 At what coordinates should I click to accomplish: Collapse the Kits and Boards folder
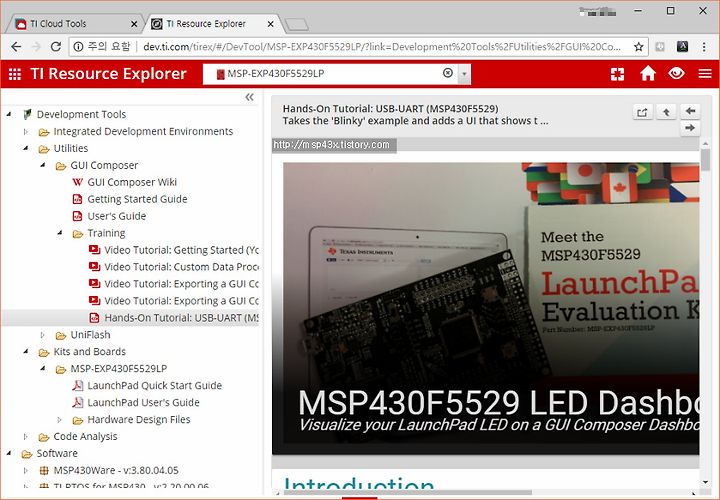[26, 352]
